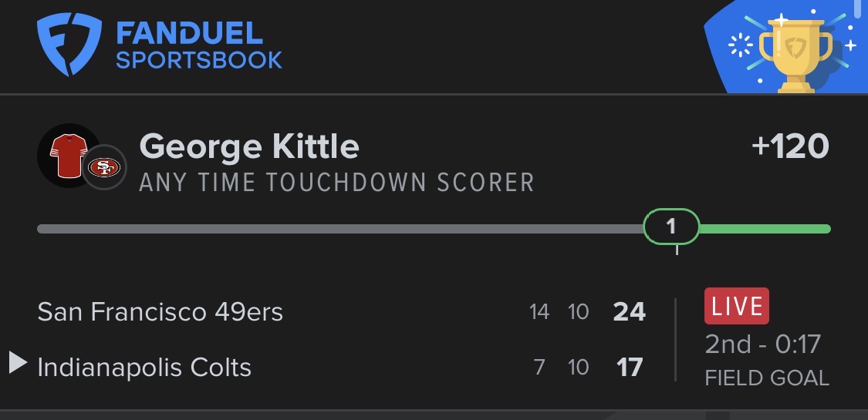This screenshot has width=868, height=420.
Task: Click the FanDuel shield logo
Action: point(69,46)
